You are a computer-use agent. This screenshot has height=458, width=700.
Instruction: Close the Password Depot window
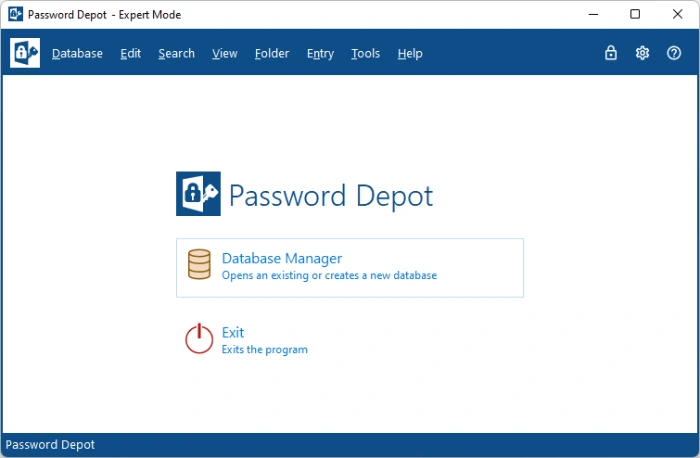tap(677, 14)
